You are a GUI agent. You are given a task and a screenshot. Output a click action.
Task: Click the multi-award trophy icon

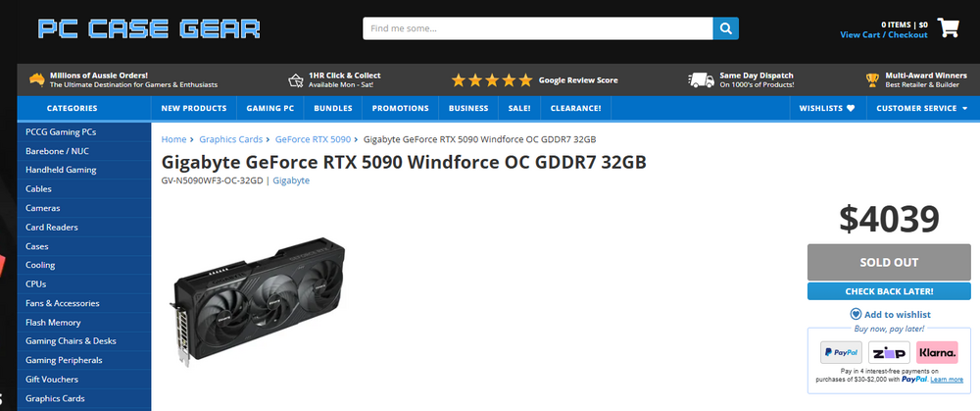[872, 79]
